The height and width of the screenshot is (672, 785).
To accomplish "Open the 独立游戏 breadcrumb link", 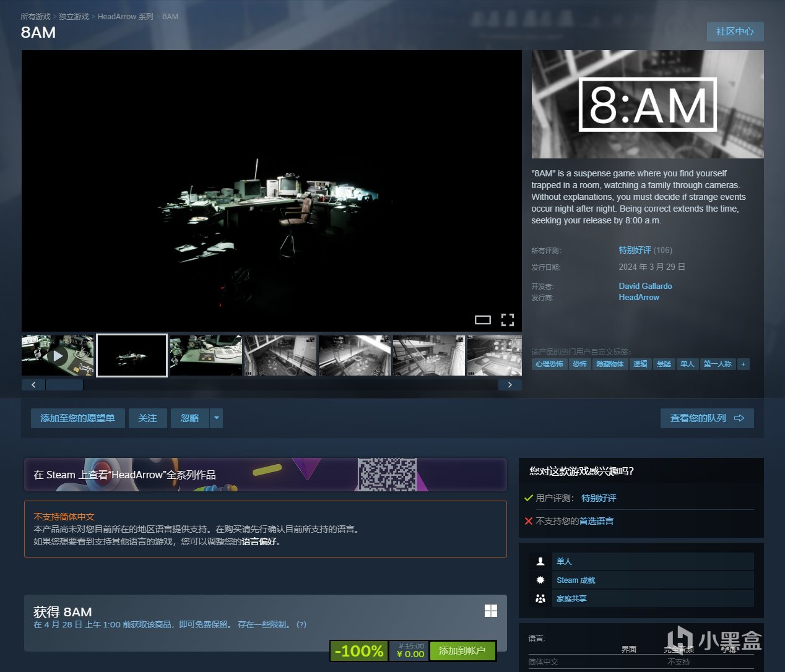I will pyautogui.click(x=74, y=17).
